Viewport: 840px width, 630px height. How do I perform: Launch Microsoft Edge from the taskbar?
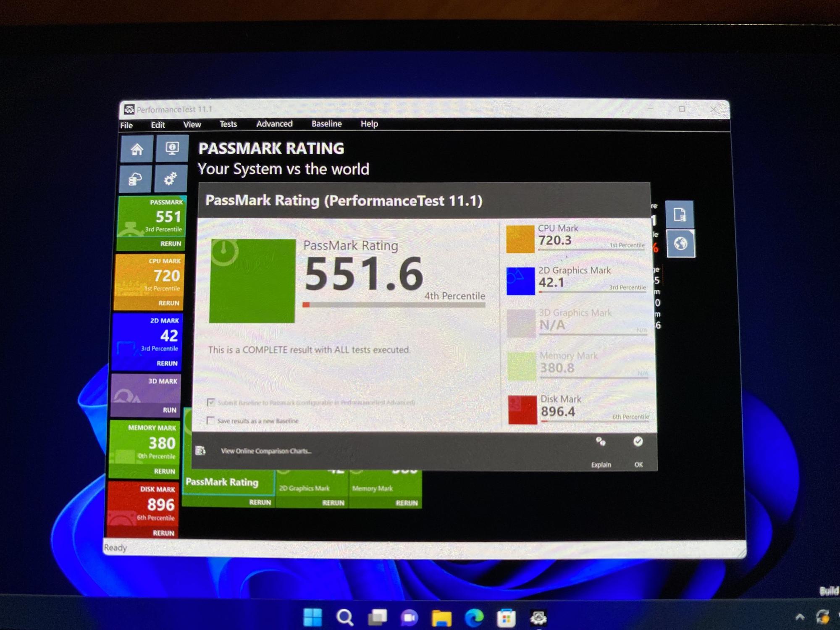point(474,618)
